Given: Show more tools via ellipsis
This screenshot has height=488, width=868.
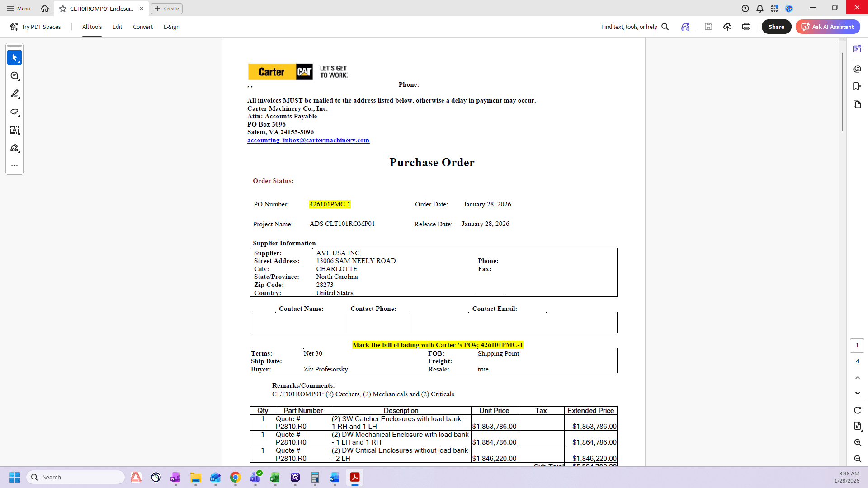Looking at the screenshot, I should [14, 165].
